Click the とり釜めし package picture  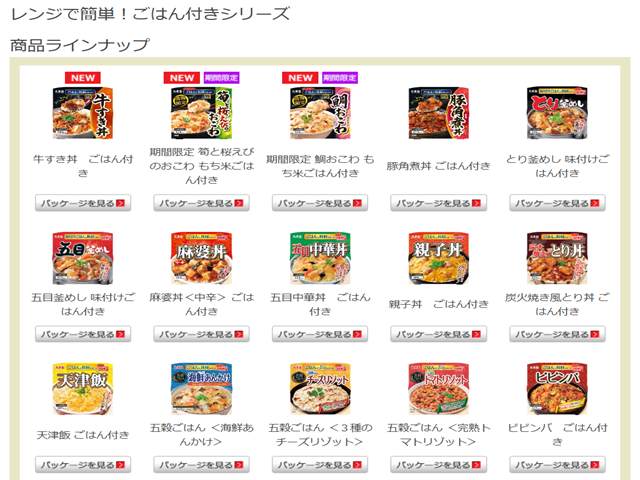tap(557, 113)
